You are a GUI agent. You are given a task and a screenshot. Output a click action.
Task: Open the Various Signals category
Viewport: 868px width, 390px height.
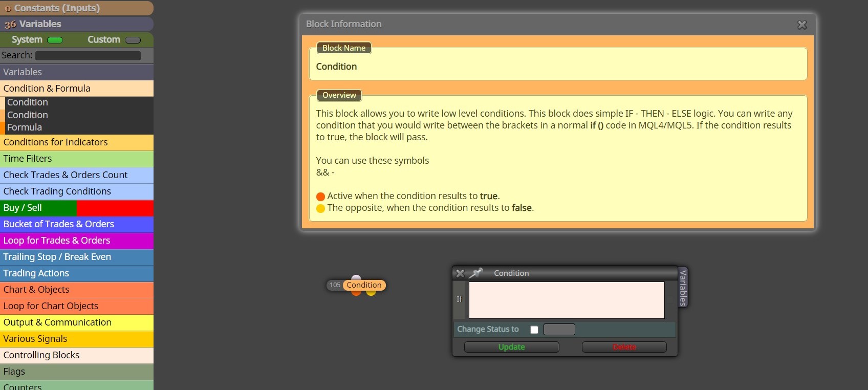pyautogui.click(x=77, y=339)
